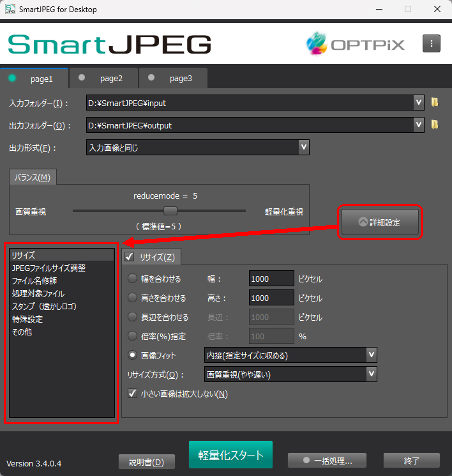Select the 高さを合わせる radio button
The width and height of the screenshot is (452, 476).
pos(132,297)
